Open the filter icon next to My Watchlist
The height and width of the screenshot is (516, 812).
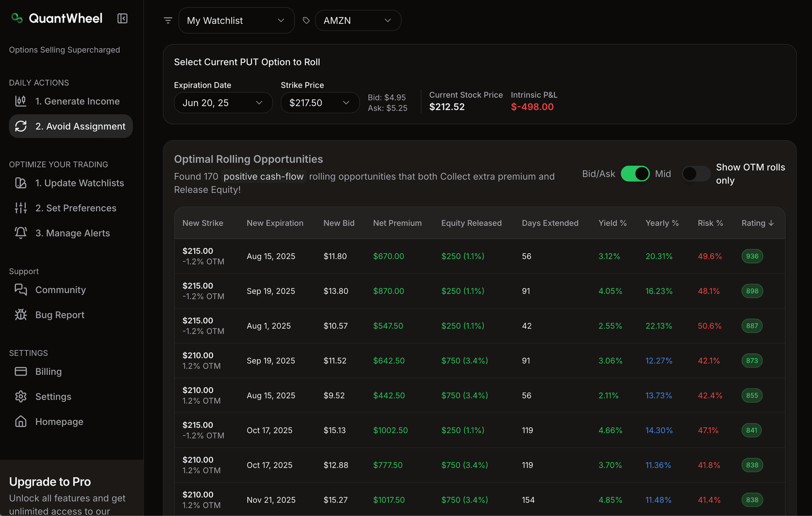[168, 20]
